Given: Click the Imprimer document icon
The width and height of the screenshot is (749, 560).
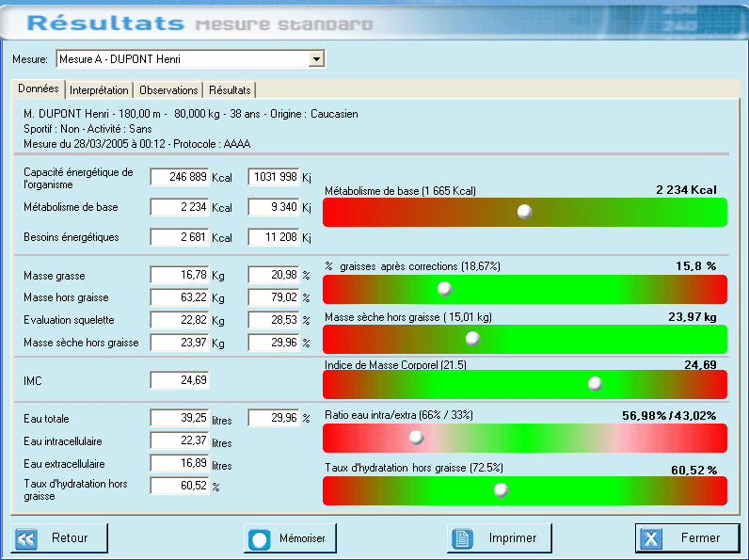Looking at the screenshot, I should click(462, 538).
